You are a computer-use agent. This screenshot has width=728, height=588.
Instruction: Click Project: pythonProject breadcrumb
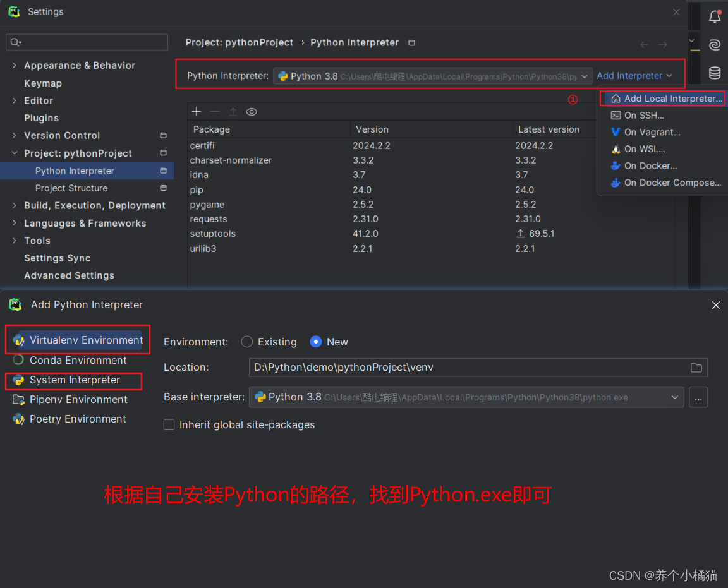click(x=239, y=43)
